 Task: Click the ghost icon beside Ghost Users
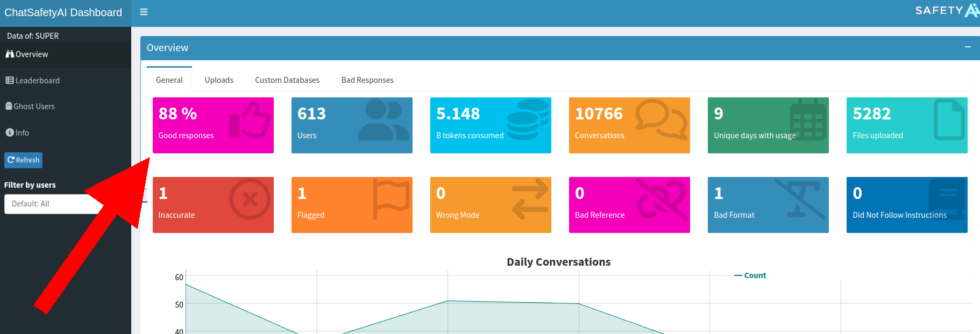[x=9, y=106]
